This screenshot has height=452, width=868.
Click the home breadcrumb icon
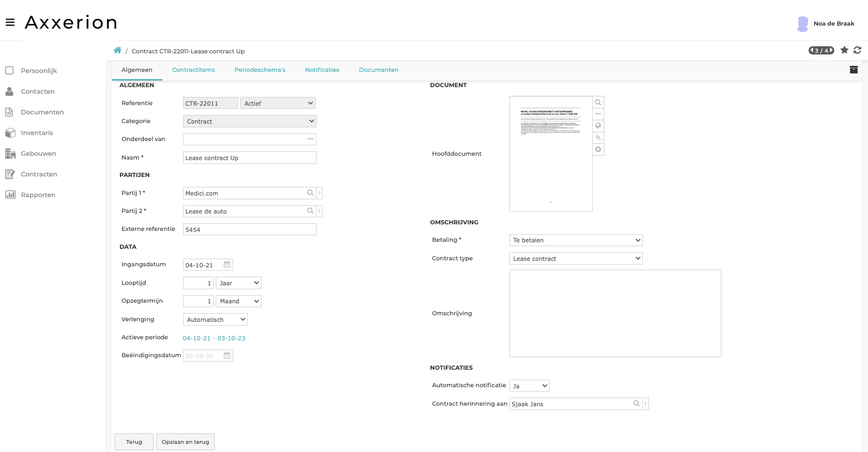[x=117, y=51]
